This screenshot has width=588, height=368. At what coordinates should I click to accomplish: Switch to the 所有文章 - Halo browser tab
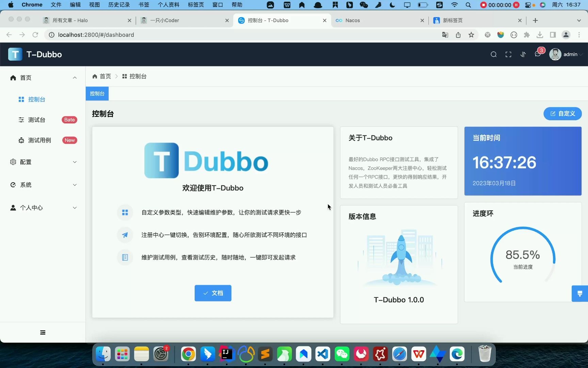pos(88,20)
